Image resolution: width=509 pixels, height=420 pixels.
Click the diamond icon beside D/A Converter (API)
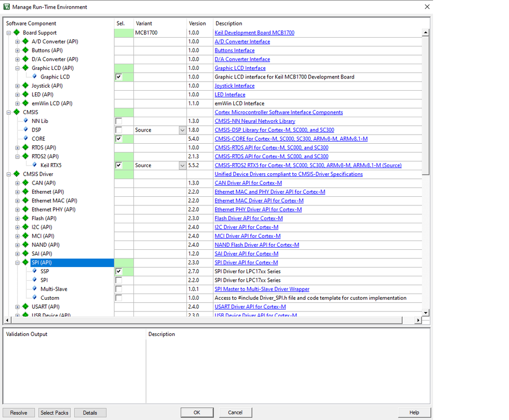pyautogui.click(x=25, y=59)
